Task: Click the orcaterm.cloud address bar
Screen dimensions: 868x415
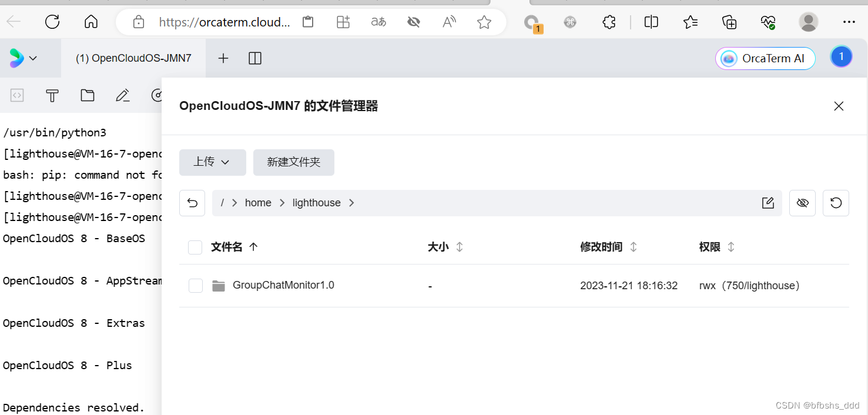Action: coord(224,22)
